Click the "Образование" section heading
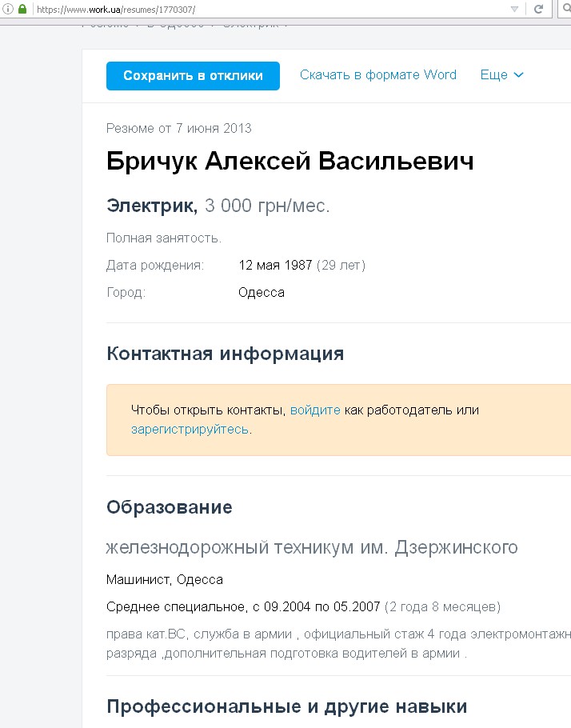The width and height of the screenshot is (571, 728). [x=170, y=507]
